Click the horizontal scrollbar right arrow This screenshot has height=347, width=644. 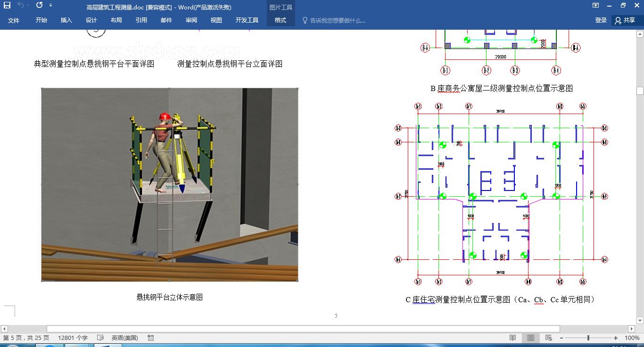632,329
